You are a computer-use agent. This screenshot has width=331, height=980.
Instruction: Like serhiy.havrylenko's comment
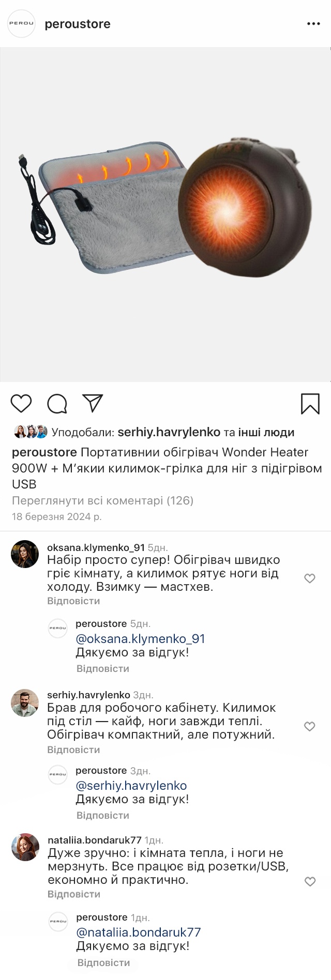[x=309, y=727]
